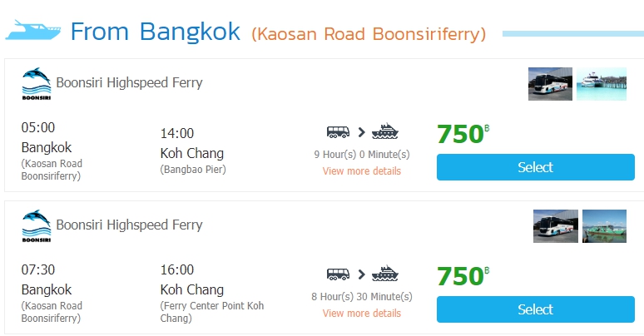Click Boonsiri dolphin logo in first listing

point(36,84)
